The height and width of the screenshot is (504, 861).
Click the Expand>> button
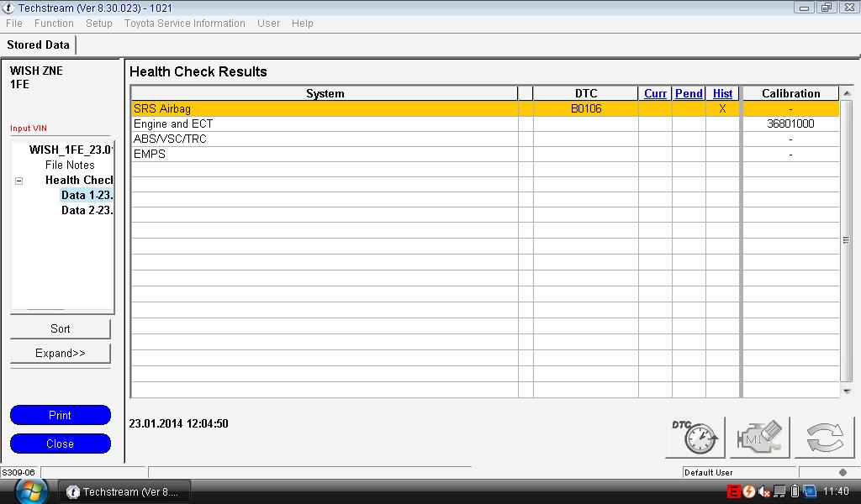click(x=61, y=353)
